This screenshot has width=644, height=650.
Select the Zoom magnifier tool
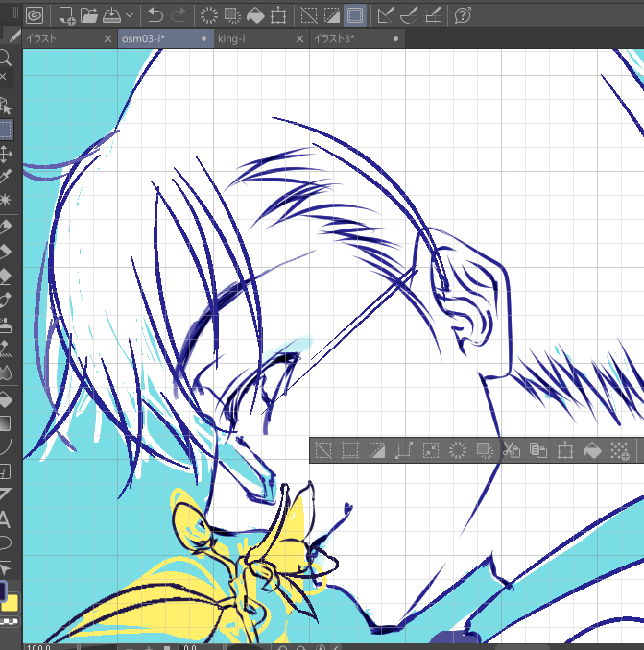pos(5,58)
